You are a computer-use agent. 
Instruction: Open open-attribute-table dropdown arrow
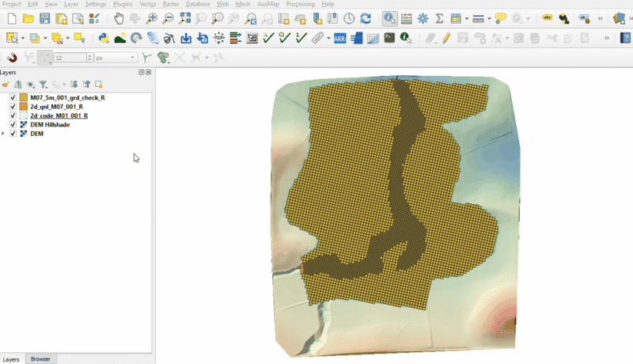click(466, 18)
